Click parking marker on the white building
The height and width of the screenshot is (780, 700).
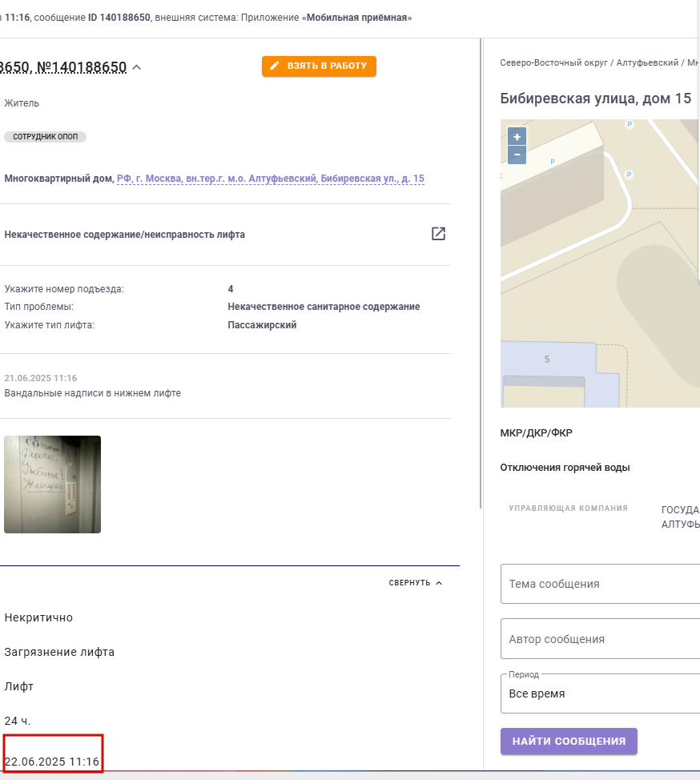(x=552, y=161)
